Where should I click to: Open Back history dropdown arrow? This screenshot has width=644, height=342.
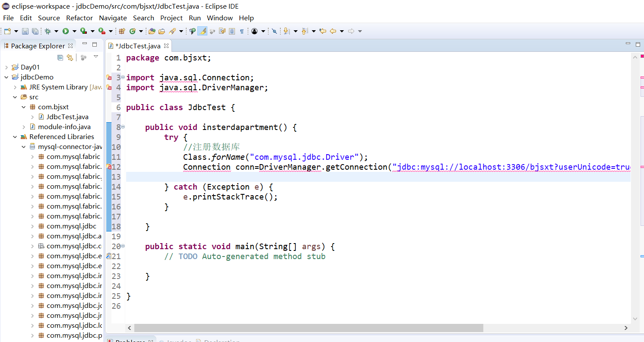coord(342,31)
